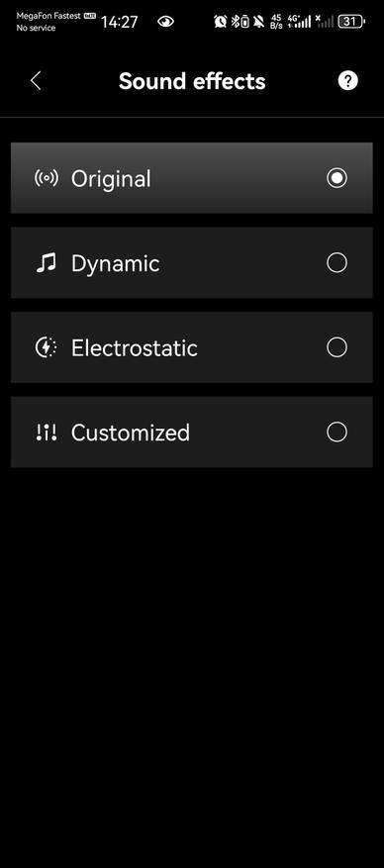Tap the battery level indicator
The width and height of the screenshot is (384, 868).
351,22
